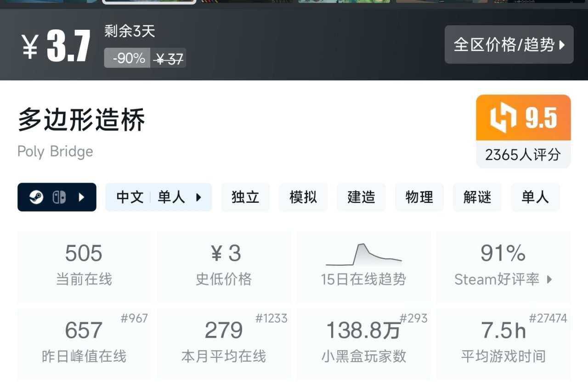Choose the 解谜 tag
This screenshot has width=588, height=391.
pyautogui.click(x=477, y=197)
